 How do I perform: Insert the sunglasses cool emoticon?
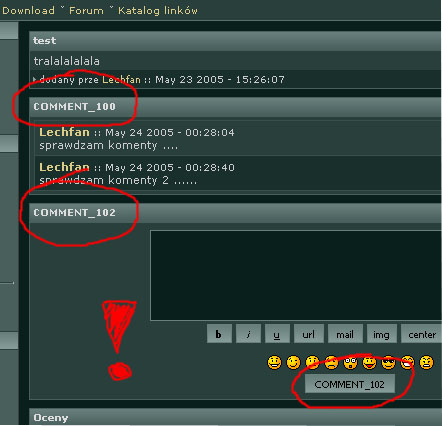pos(388,363)
